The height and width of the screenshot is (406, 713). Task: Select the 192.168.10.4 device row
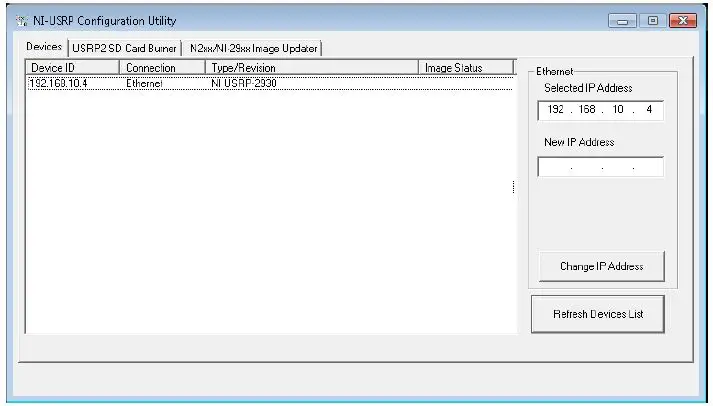tap(270, 84)
